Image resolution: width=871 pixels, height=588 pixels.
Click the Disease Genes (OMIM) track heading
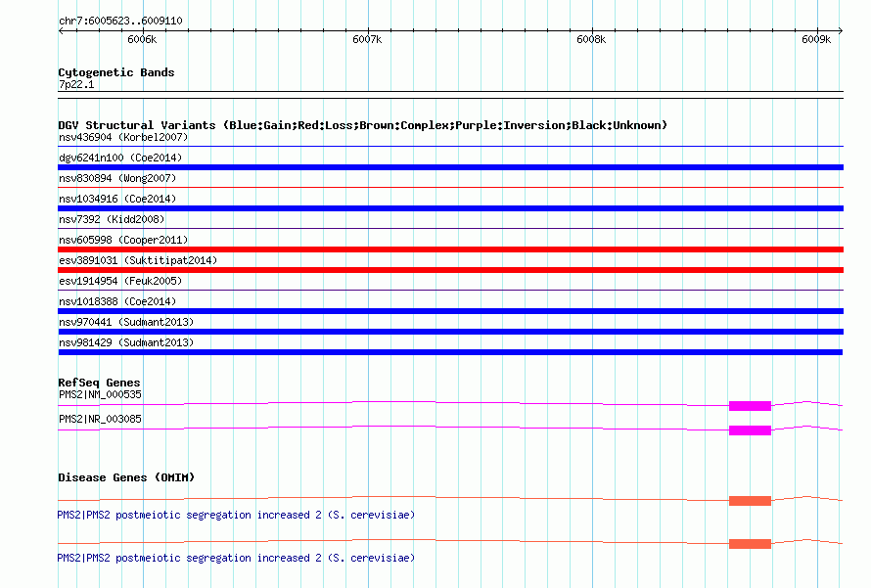point(126,477)
